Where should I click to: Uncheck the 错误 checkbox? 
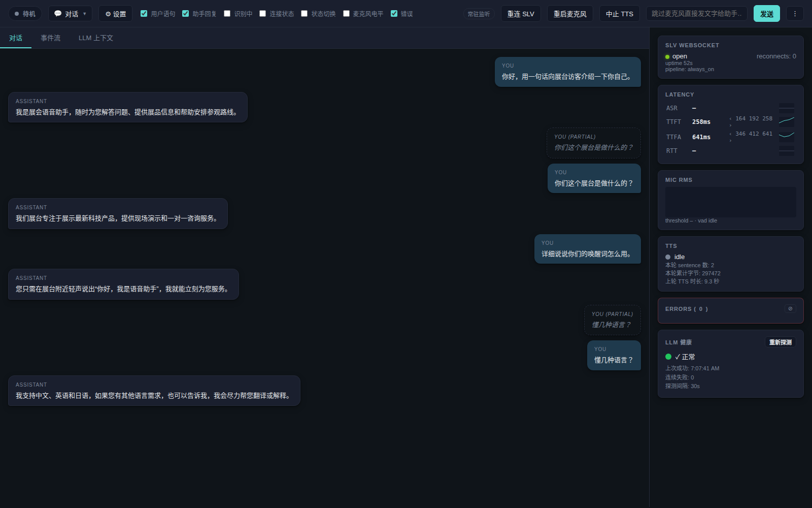tap(394, 14)
